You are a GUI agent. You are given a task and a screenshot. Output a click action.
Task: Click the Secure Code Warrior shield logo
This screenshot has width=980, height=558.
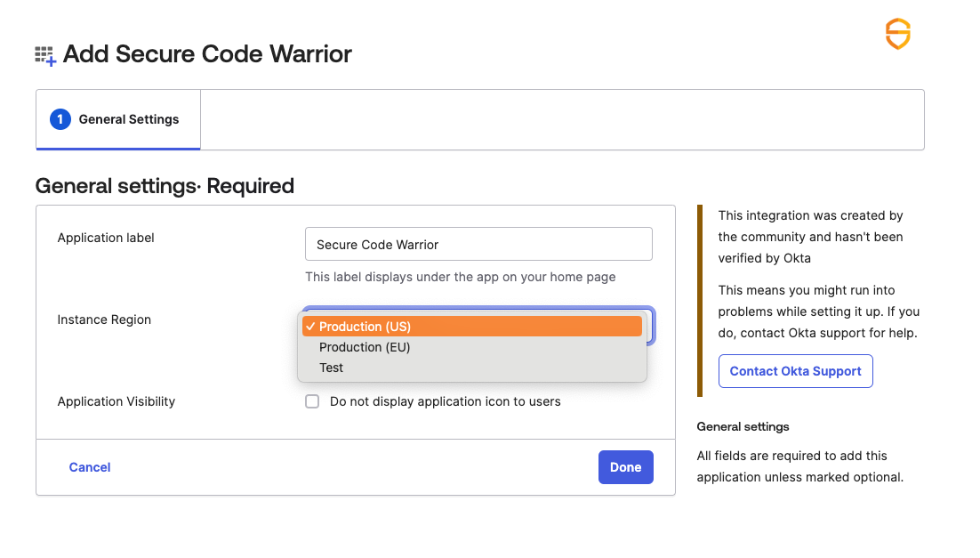click(897, 34)
